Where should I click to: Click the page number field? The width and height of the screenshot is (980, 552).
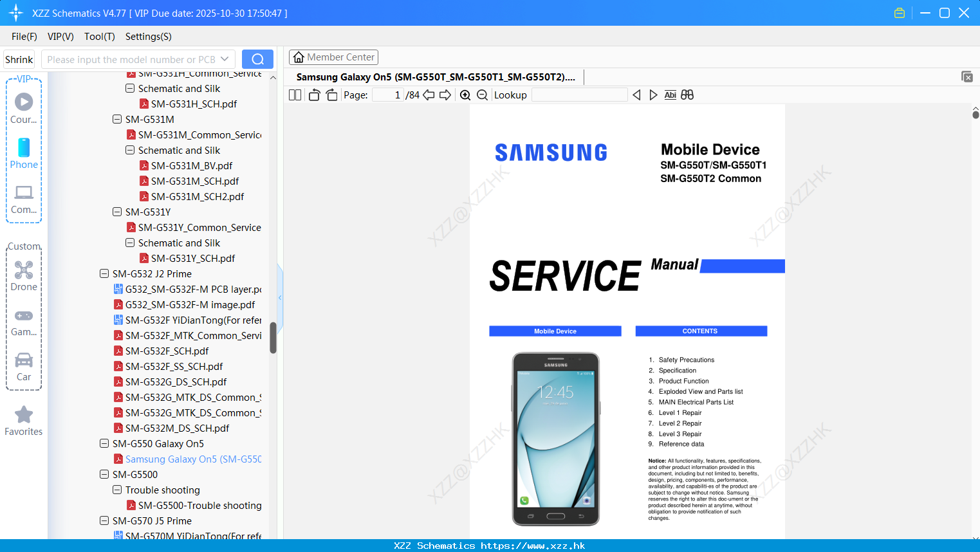[x=387, y=95]
